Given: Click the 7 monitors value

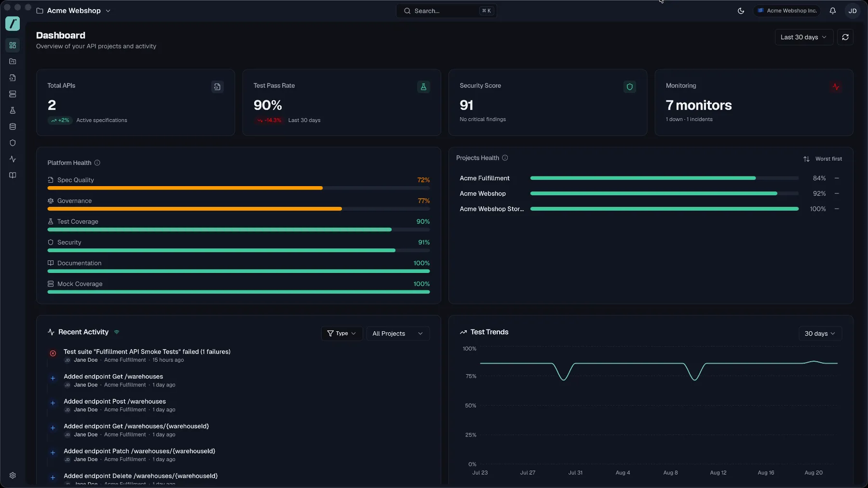Looking at the screenshot, I should pyautogui.click(x=698, y=105).
